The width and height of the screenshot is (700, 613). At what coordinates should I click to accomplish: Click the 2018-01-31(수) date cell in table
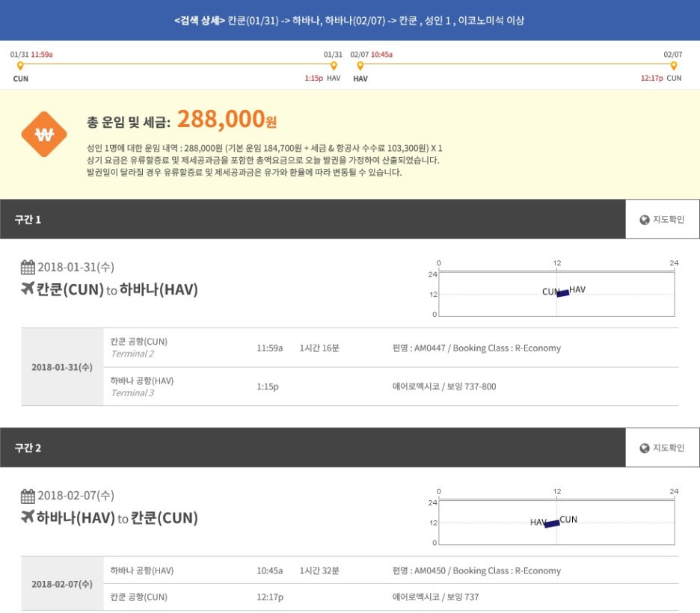pyautogui.click(x=62, y=367)
